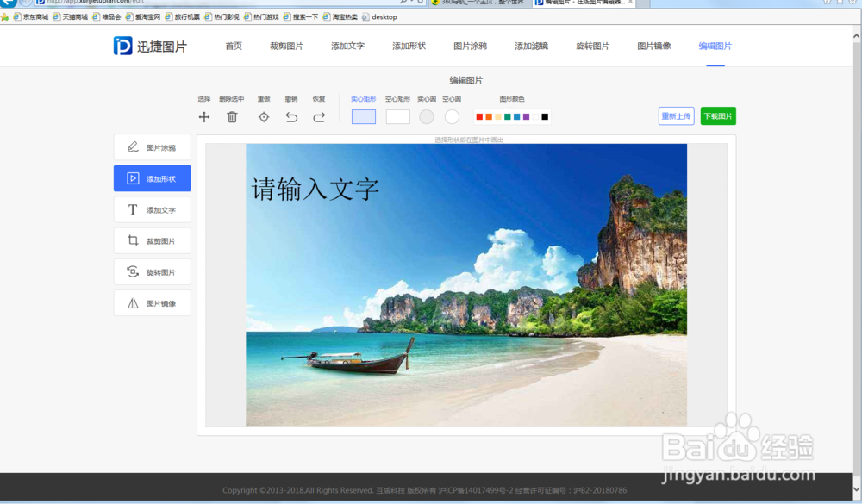Image resolution: width=862 pixels, height=504 pixels.
Task: Pick the blue shape color
Action: tap(516, 116)
